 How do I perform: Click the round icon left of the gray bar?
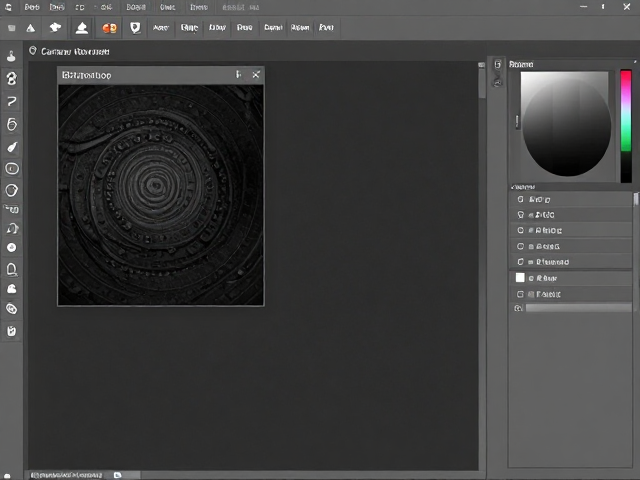(518, 308)
